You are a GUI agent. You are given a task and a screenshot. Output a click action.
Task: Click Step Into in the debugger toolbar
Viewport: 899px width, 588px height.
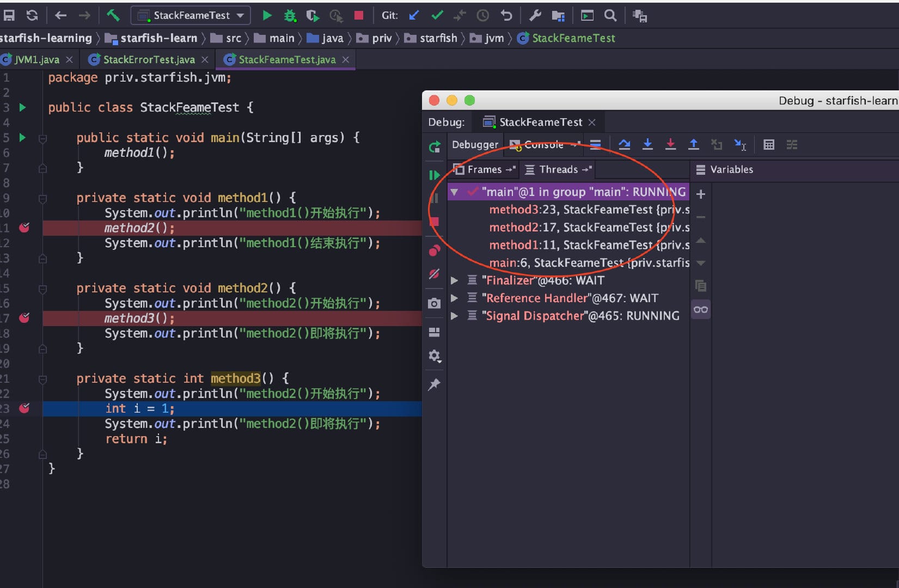[647, 144]
